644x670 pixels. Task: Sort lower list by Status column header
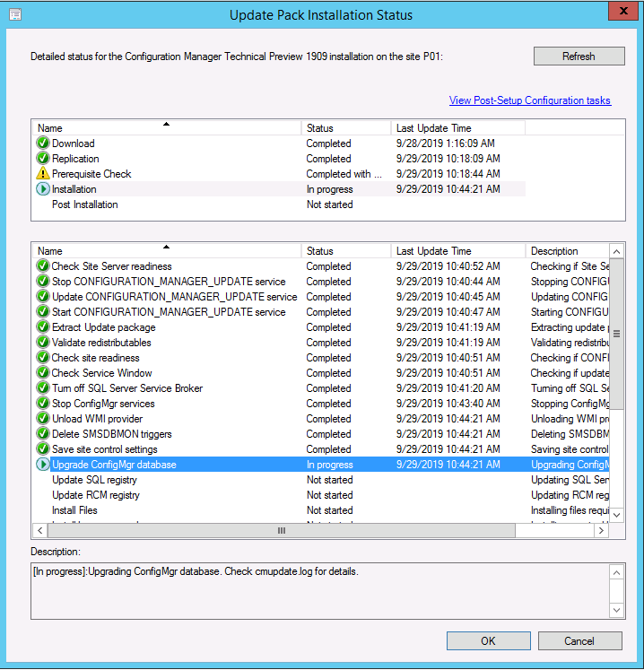pyautogui.click(x=346, y=251)
